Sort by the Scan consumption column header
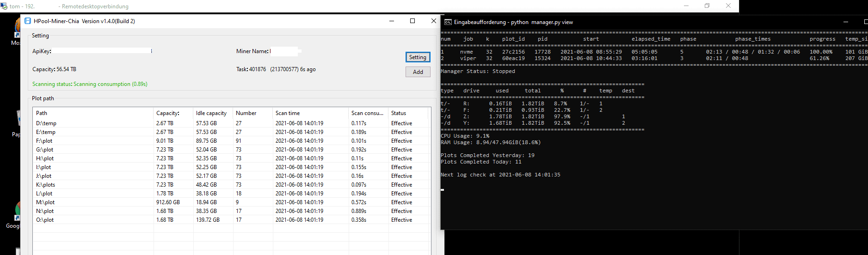868x255 pixels. 368,113
